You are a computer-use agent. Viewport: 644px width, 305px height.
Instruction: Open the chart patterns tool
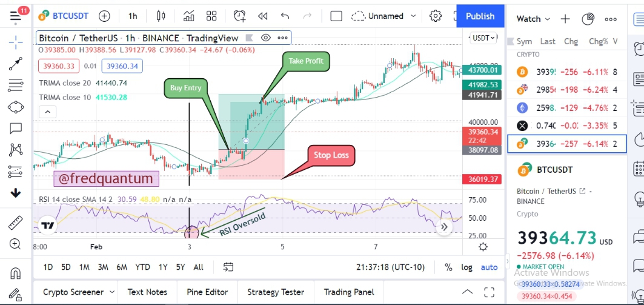coord(16,150)
